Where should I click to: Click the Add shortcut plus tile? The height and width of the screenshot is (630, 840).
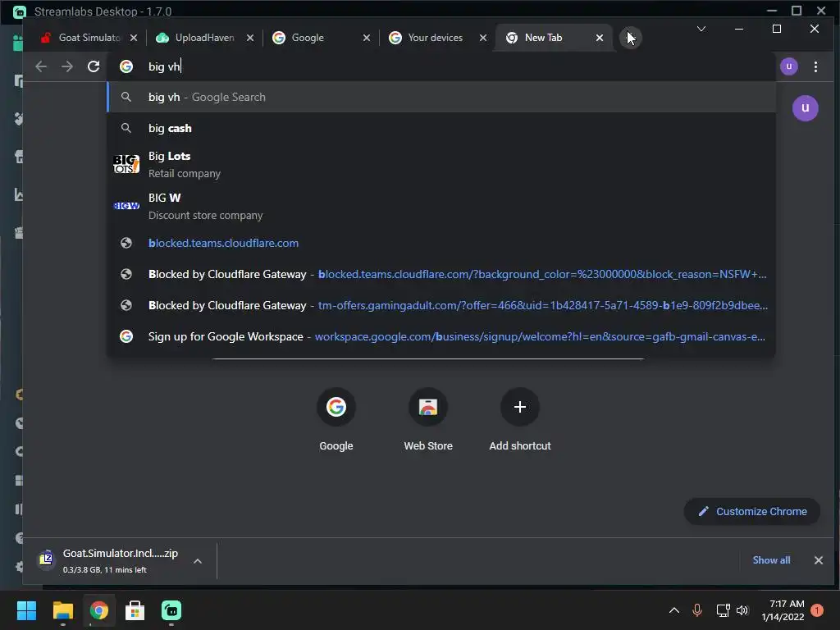coord(519,419)
